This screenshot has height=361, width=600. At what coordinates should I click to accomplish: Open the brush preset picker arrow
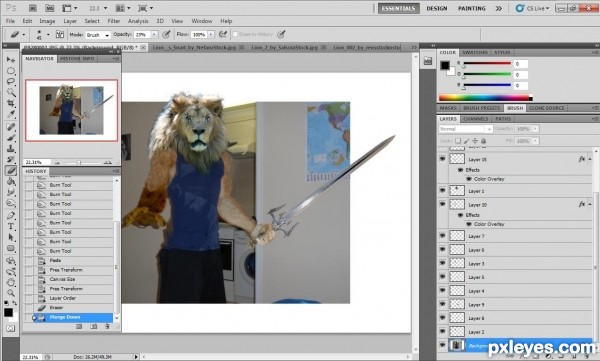48,34
